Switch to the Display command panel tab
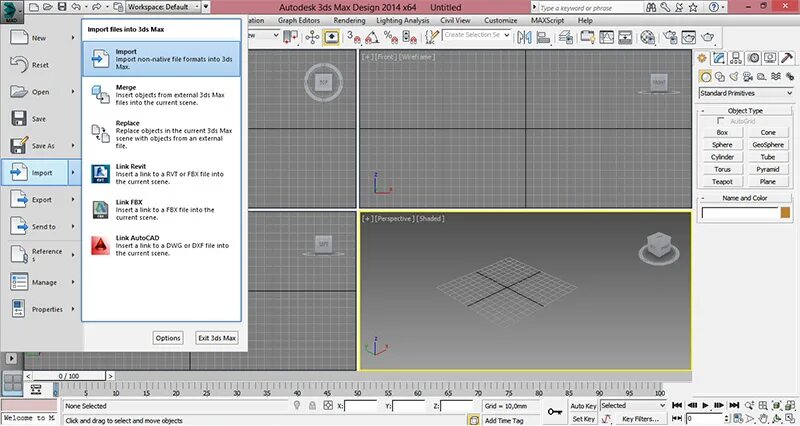The width and height of the screenshot is (800, 426). (x=770, y=58)
